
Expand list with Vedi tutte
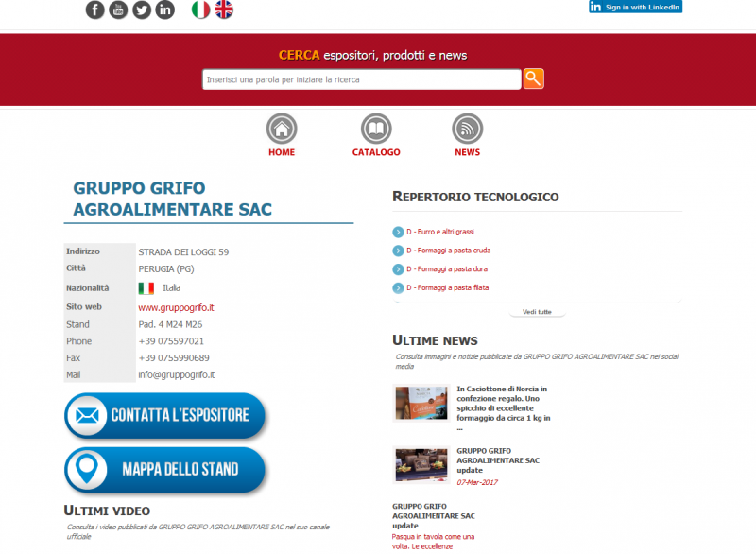(x=537, y=312)
